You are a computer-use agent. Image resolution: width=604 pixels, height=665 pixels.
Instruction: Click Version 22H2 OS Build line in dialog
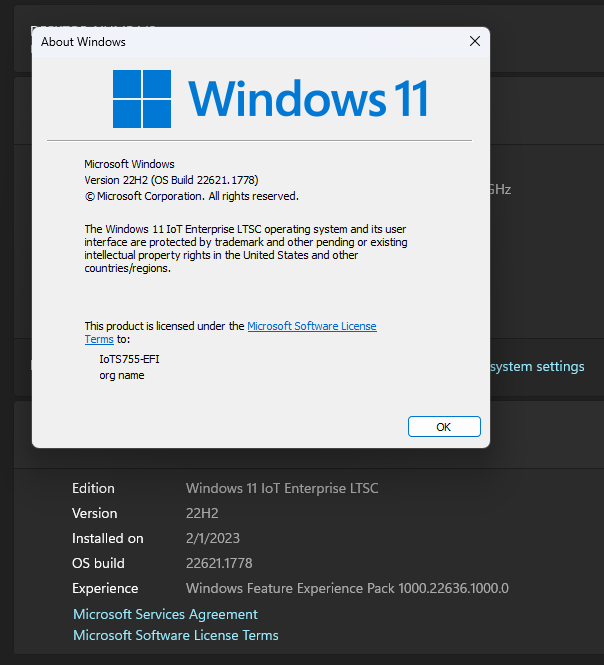pyautogui.click(x=171, y=180)
